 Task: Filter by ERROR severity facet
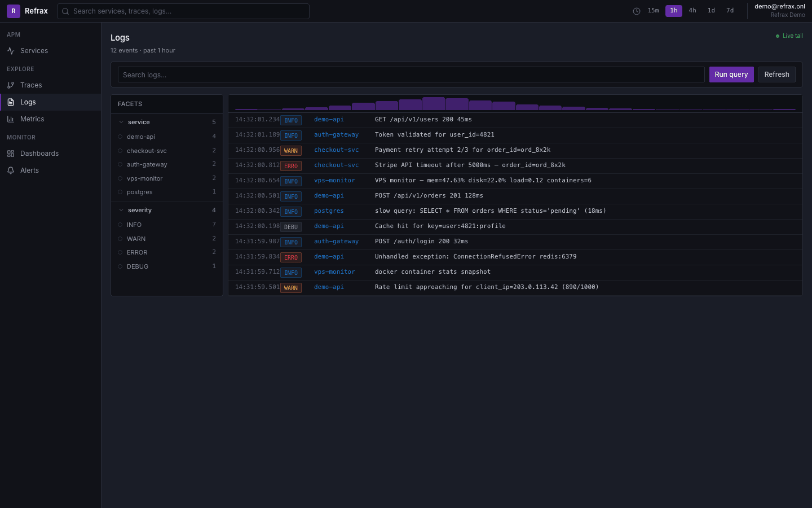tap(167, 252)
